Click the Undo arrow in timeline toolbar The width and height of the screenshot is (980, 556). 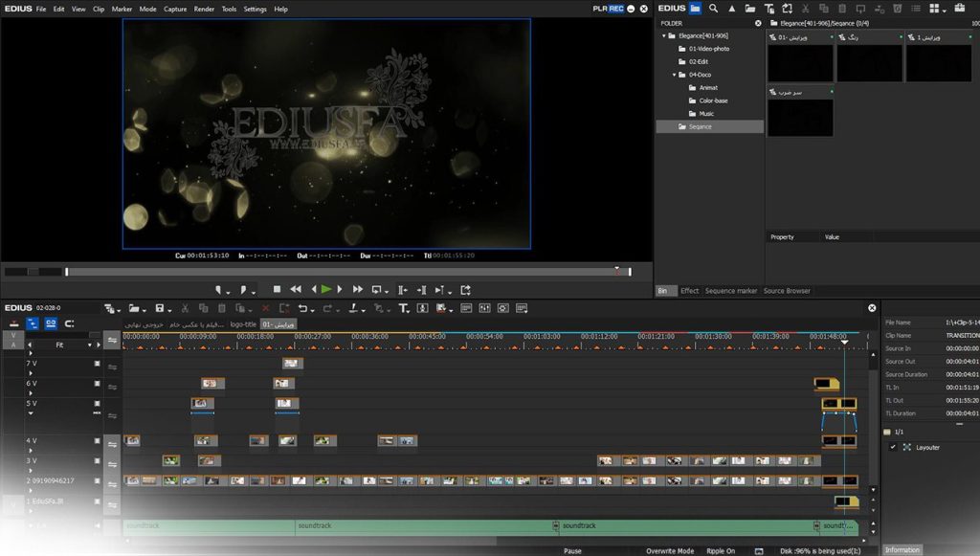[302, 308]
